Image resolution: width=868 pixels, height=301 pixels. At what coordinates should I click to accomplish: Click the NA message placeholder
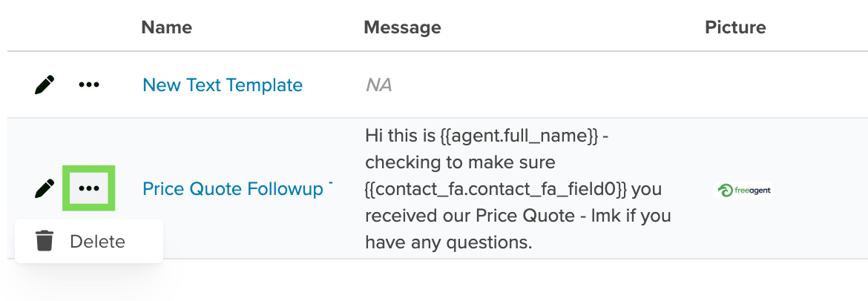click(378, 85)
